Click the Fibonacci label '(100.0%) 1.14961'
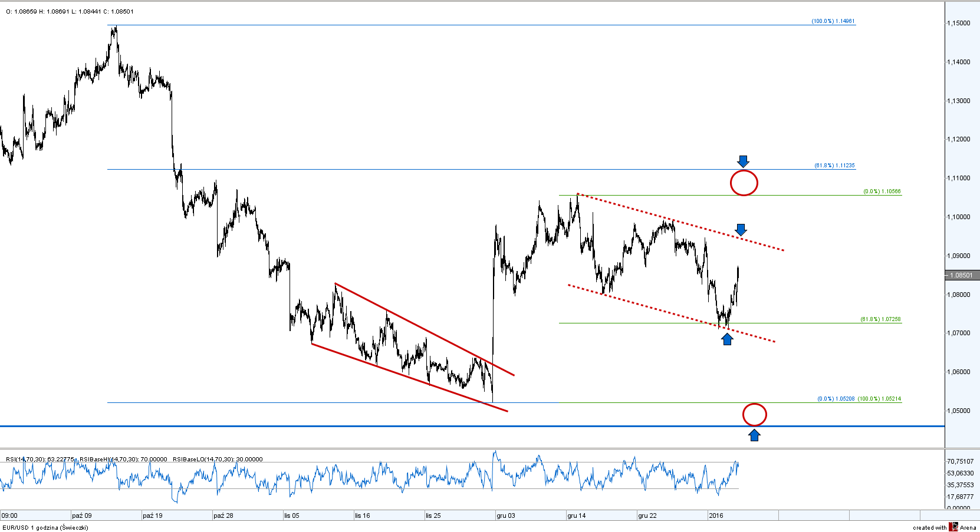Image resolution: width=980 pixels, height=532 pixels. click(833, 21)
